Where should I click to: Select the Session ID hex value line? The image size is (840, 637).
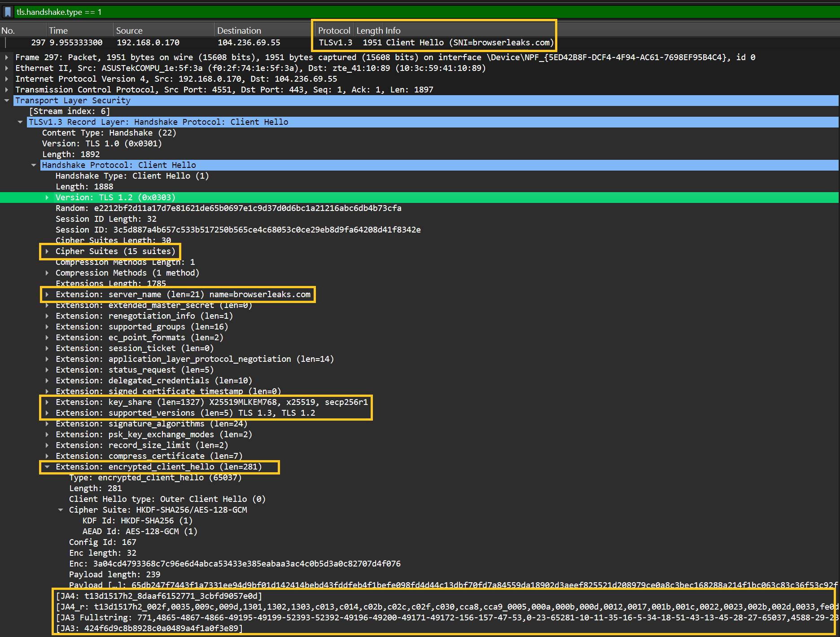click(x=238, y=230)
